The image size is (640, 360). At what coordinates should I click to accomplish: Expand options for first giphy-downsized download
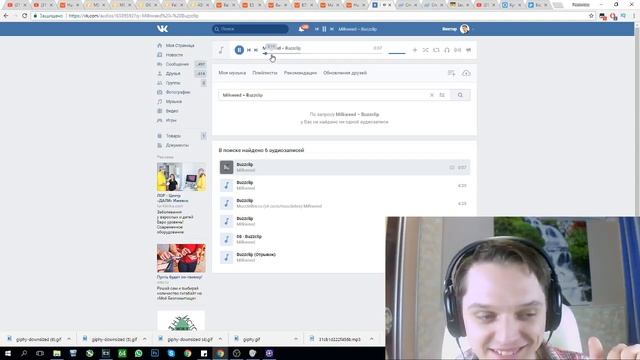point(69,339)
